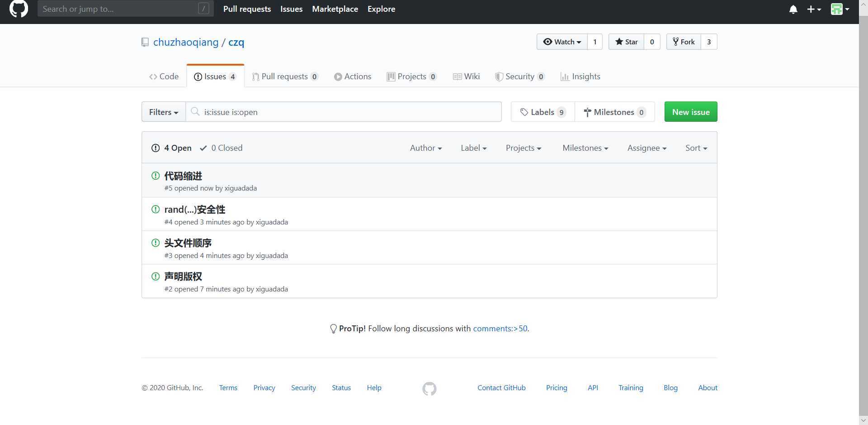Open the Wiki tab
This screenshot has width=868, height=425.
pos(466,76)
